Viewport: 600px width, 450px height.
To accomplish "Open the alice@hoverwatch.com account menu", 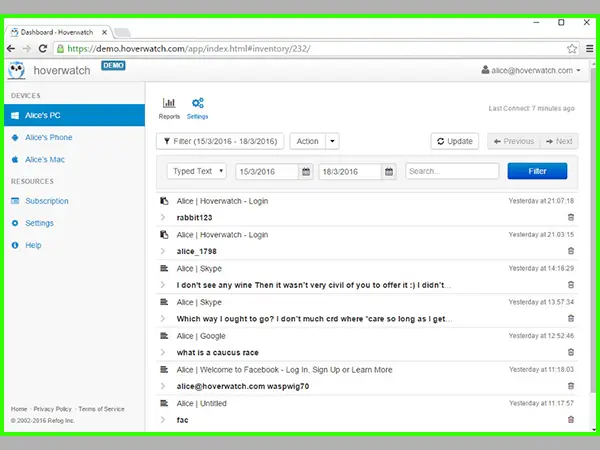I will (x=531, y=70).
